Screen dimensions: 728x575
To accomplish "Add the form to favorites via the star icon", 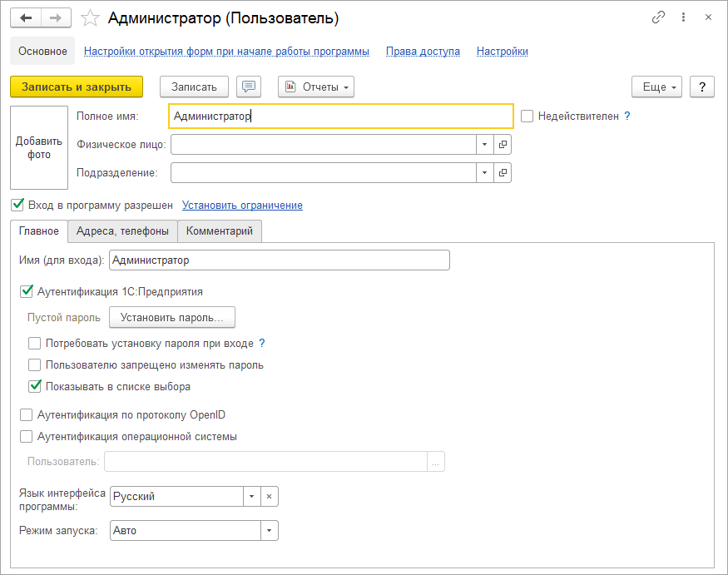I will coord(92,18).
